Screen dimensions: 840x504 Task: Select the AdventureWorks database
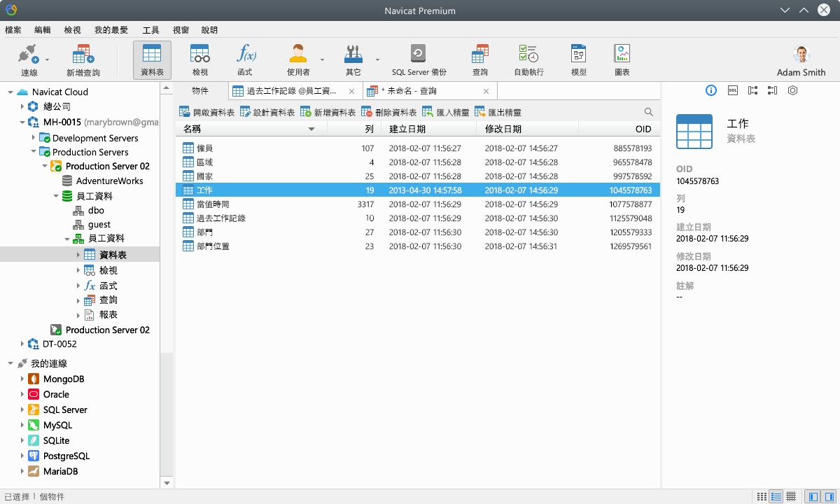(x=102, y=181)
